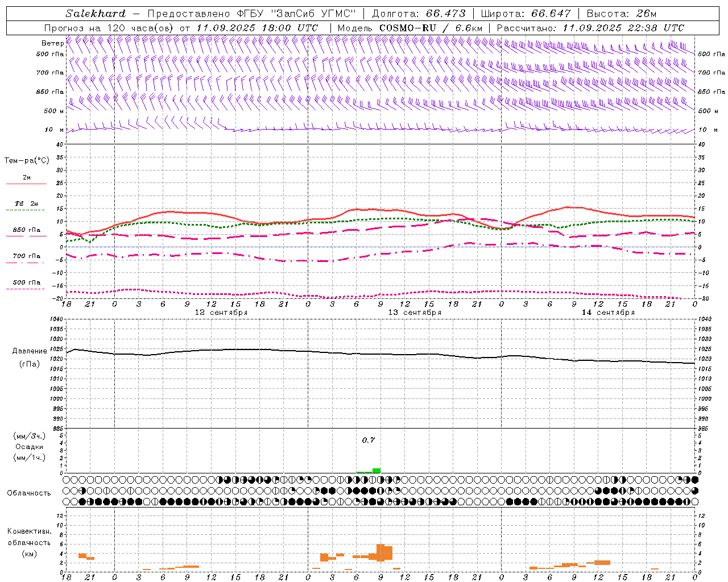The image size is (728, 582).
Task: Click the '(гПа)' unit under Давление
Action: coord(29,364)
